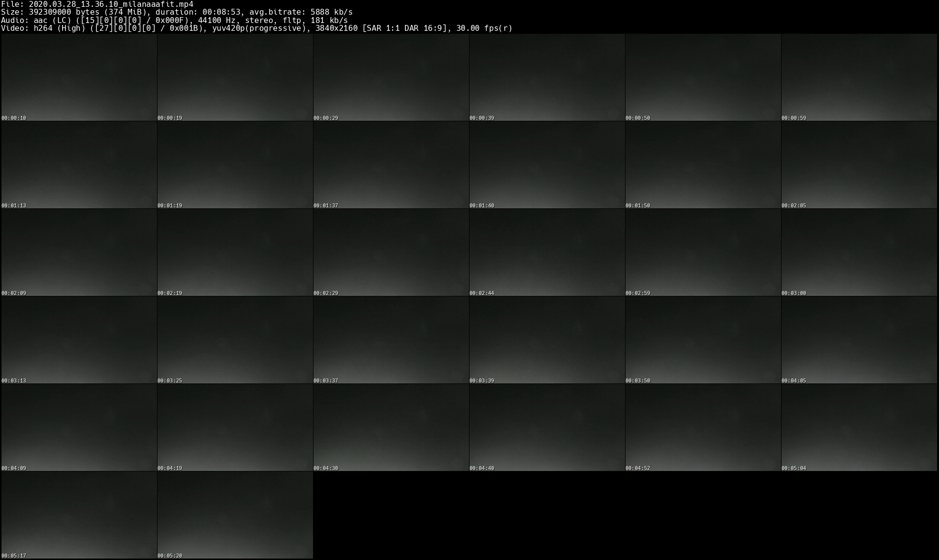Pick the preview frame at 00:02:09
This screenshot has width=939, height=560.
click(x=79, y=252)
